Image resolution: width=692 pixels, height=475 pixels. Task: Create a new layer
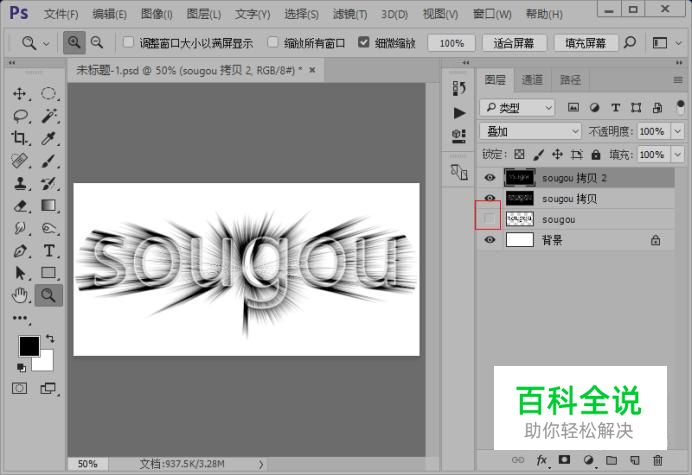(x=634, y=460)
